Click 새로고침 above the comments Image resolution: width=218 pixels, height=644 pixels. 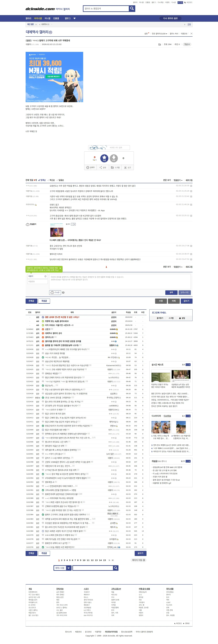point(189,180)
